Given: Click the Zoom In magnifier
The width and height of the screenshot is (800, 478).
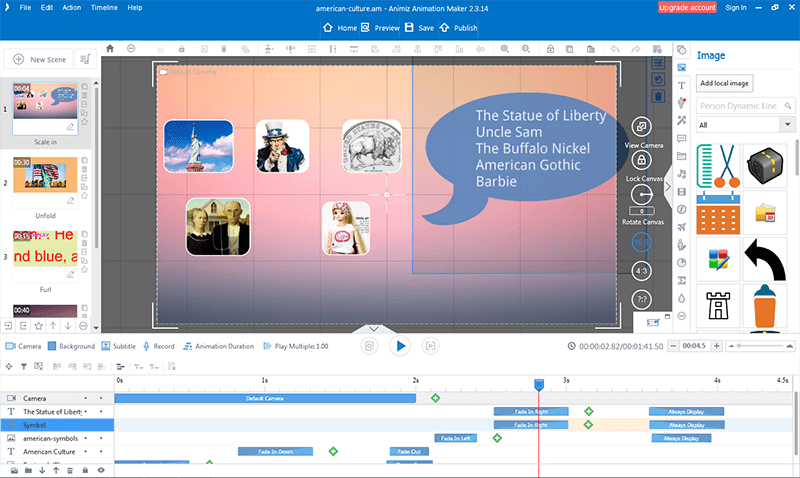Looking at the screenshot, I should point(505,49).
